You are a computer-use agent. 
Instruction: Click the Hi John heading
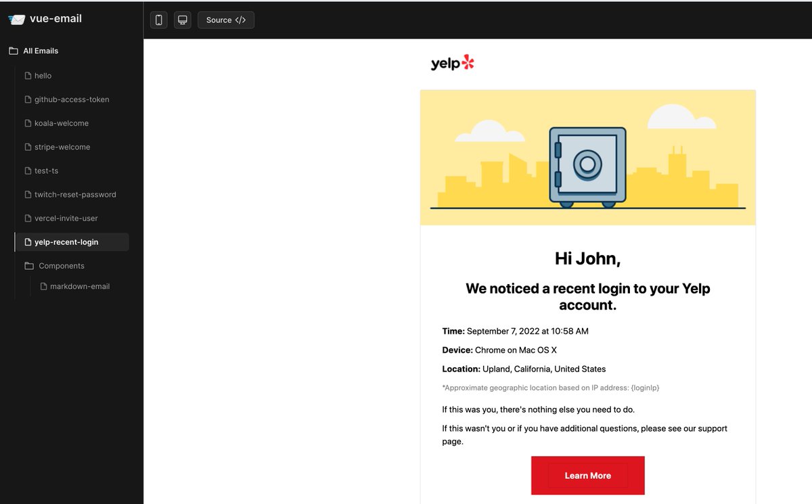pos(587,258)
